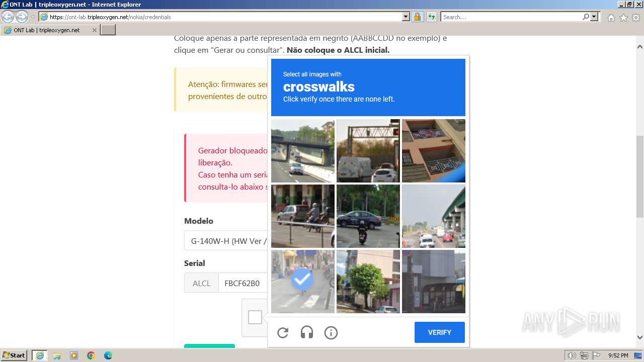Open recent pages dropdown beside navigation arrows
Viewport: 644px width, 362px height.
[x=33, y=17]
